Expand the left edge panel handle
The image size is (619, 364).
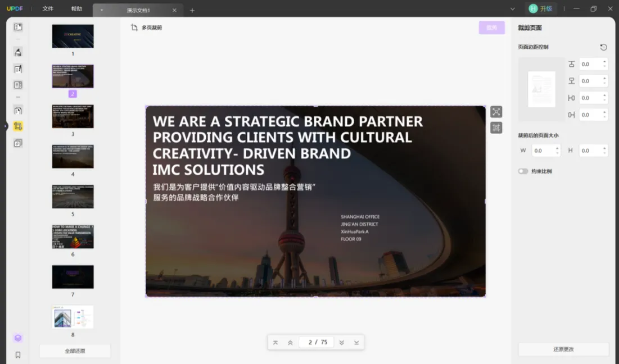click(x=5, y=126)
